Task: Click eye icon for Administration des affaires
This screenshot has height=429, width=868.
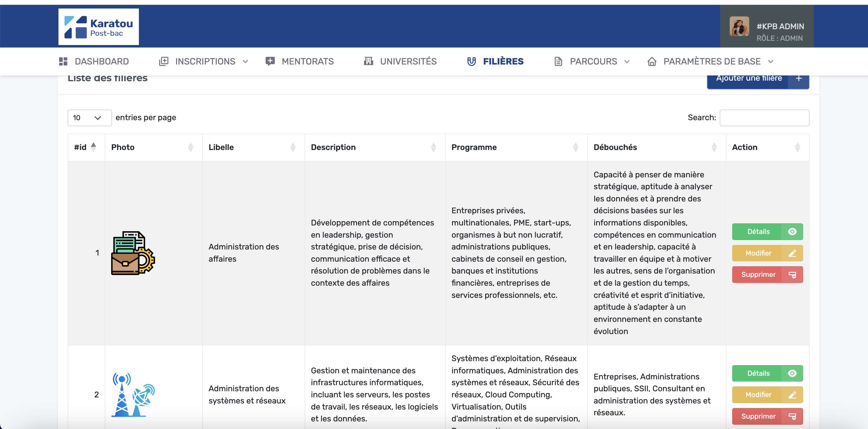Action: point(792,232)
